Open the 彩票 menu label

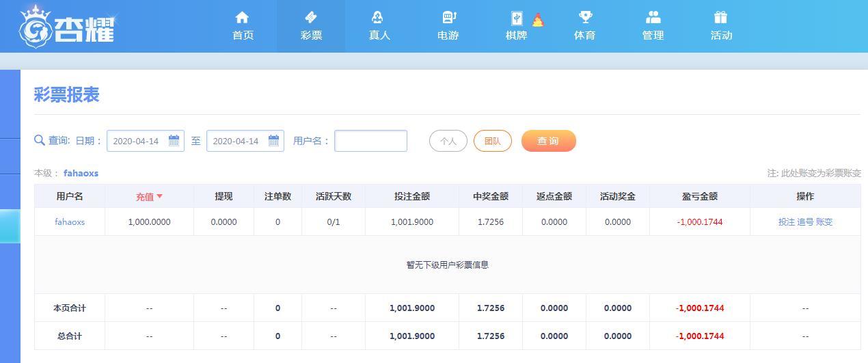311,36
